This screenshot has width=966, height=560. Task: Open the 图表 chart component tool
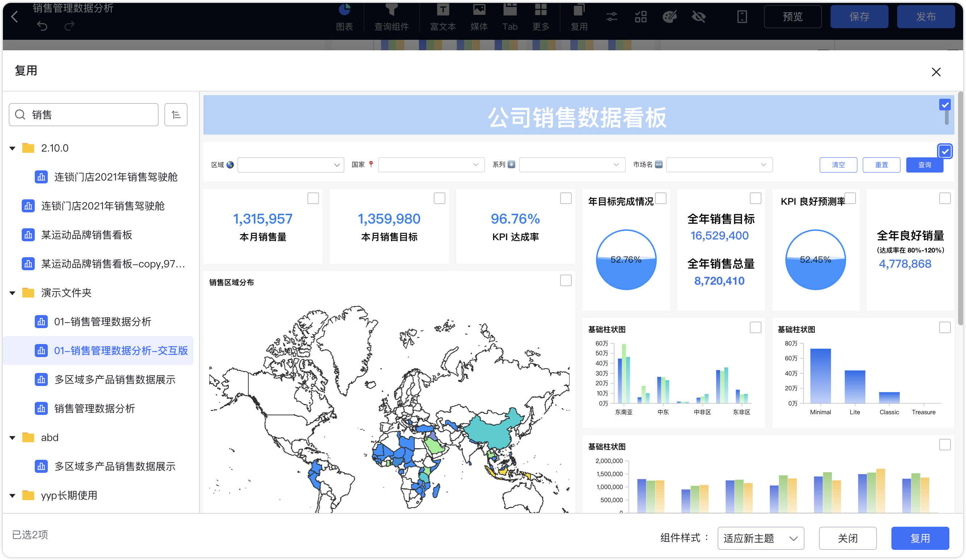344,17
